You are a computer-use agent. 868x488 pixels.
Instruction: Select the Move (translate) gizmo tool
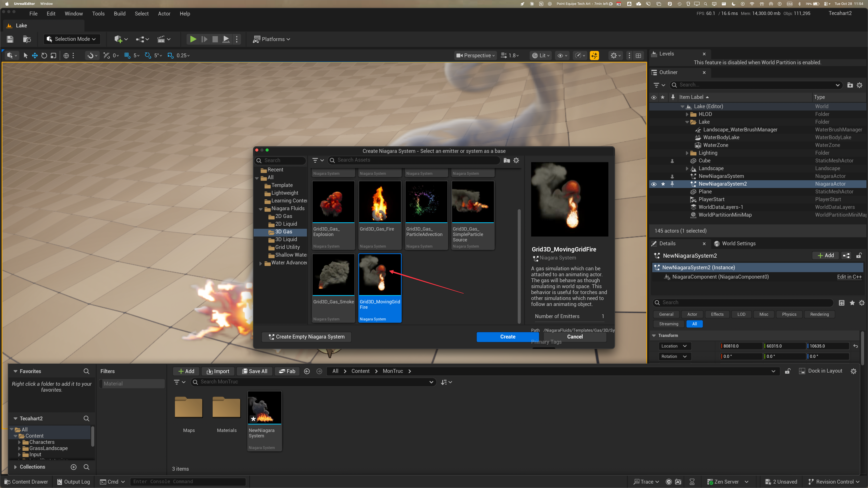tap(35, 56)
